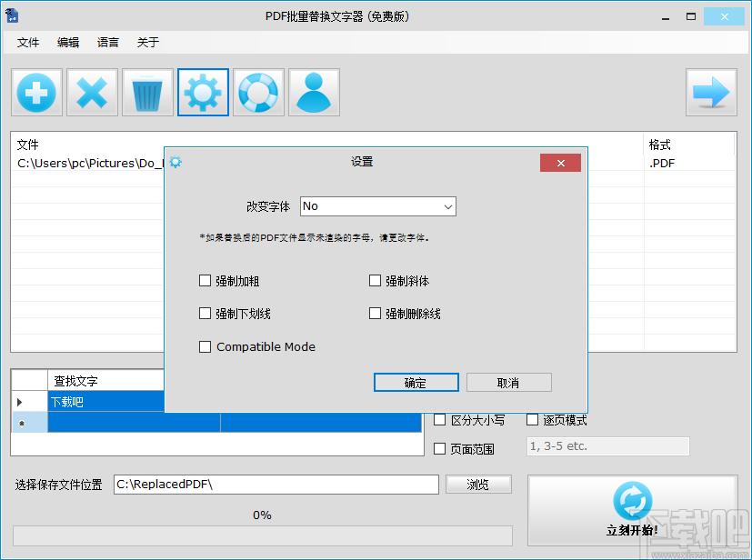Click the blue right-arrow toolbar icon

click(x=711, y=93)
